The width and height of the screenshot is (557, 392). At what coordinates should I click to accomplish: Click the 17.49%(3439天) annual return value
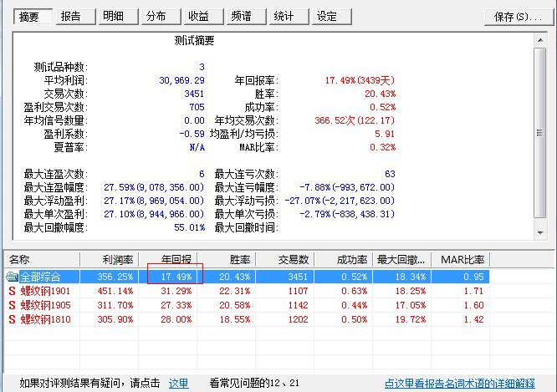coord(360,80)
